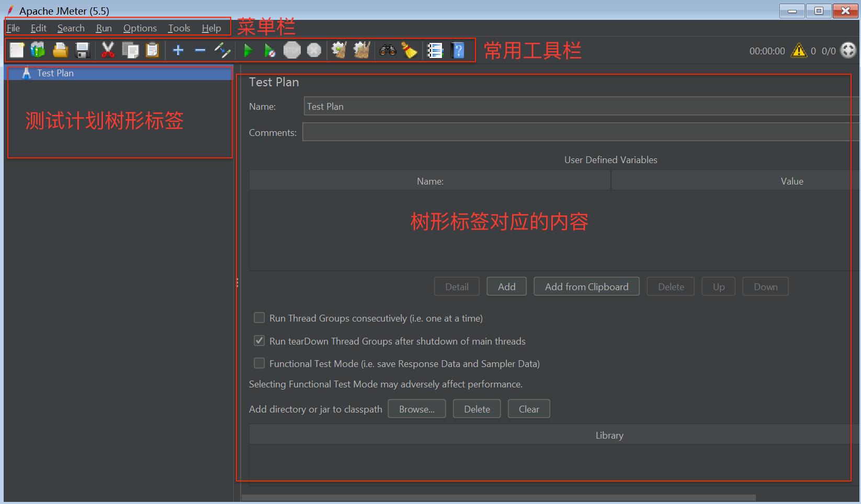Open Search with binoculars icon

[x=388, y=50]
